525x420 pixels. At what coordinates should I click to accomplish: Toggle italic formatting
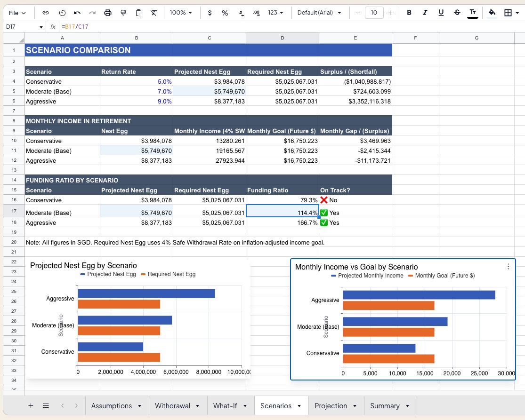click(425, 13)
